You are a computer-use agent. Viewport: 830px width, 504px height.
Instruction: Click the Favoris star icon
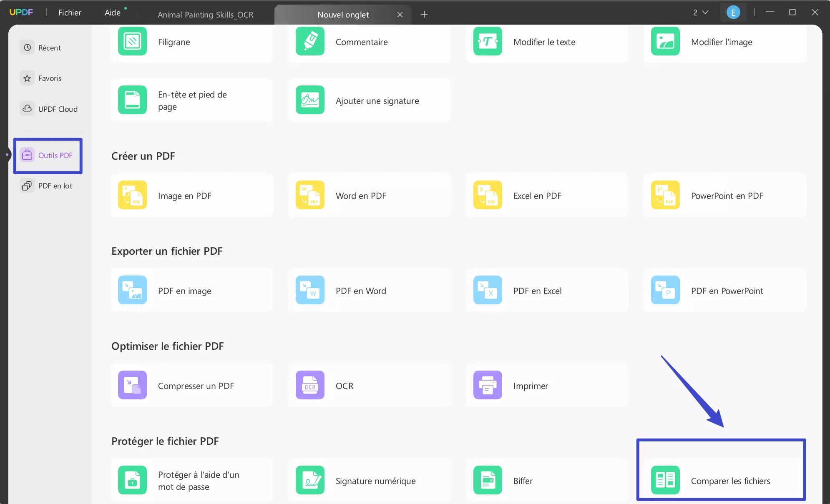27,78
